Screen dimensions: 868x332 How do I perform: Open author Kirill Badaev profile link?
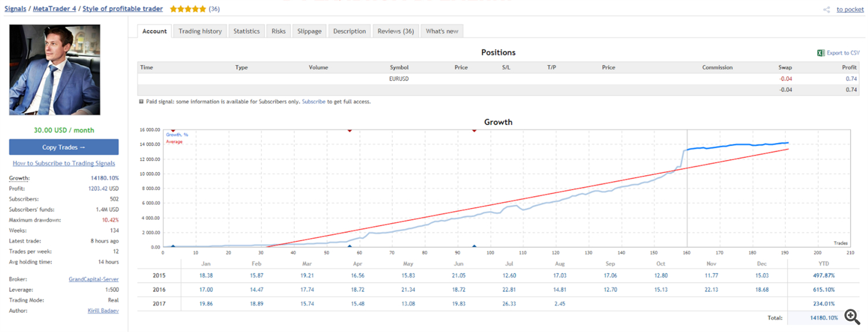[103, 311]
